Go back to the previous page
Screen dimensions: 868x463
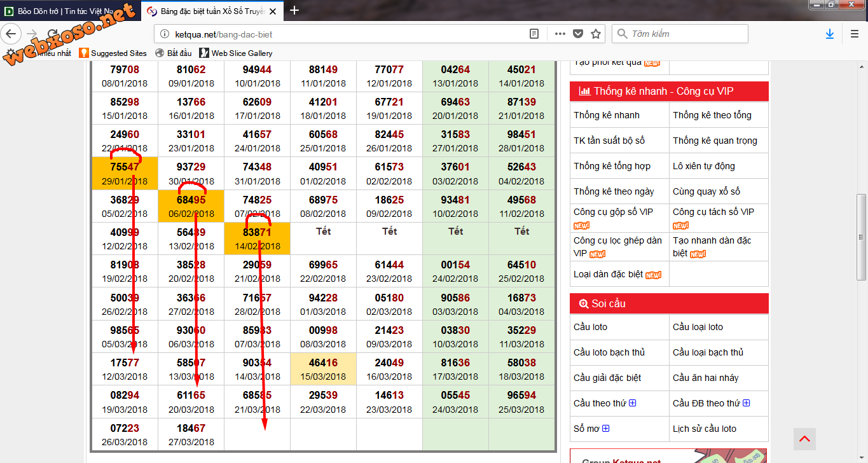[x=11, y=34]
